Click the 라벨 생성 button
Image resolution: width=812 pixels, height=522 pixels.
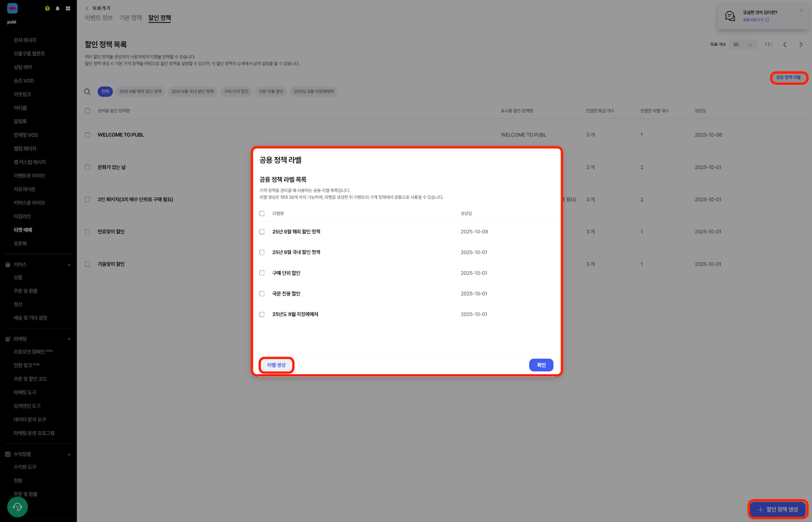click(x=276, y=365)
